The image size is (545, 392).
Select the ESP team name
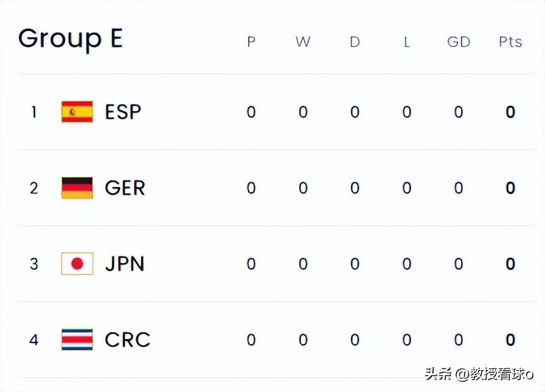[x=123, y=112]
